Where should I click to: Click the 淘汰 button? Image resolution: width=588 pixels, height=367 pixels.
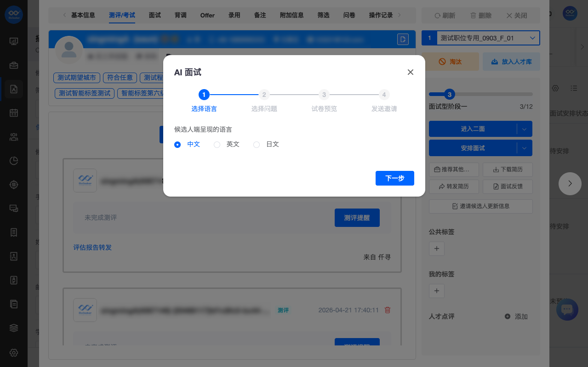[450, 62]
